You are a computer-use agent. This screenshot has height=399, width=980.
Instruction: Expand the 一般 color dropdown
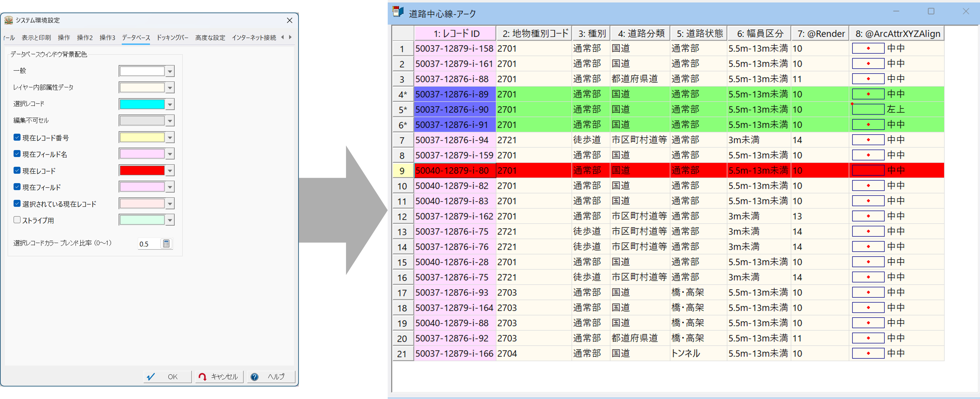[x=170, y=71]
